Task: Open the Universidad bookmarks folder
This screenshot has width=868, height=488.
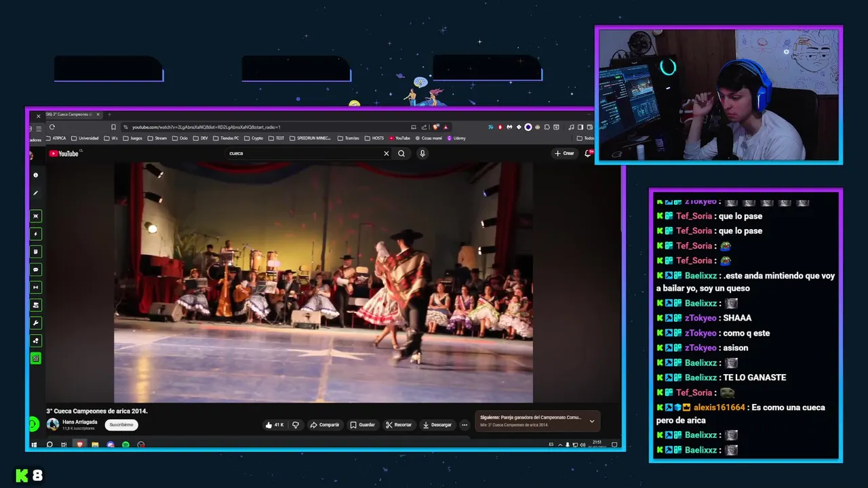Action: [x=85, y=138]
